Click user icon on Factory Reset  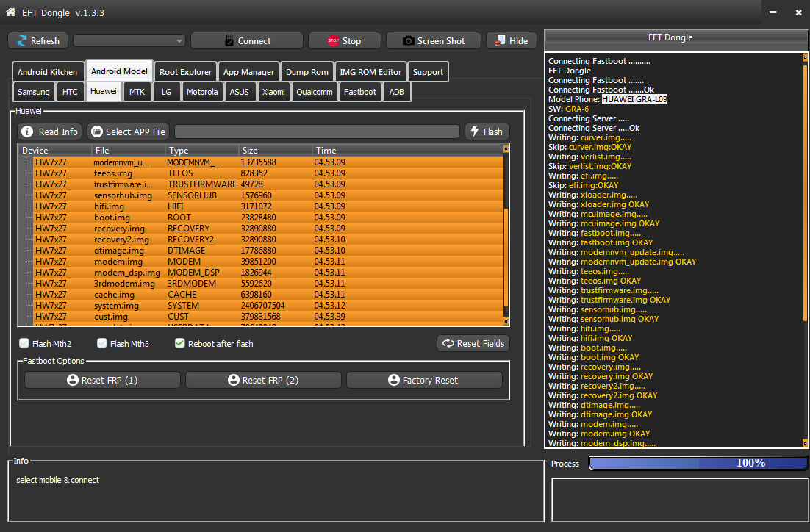pyautogui.click(x=394, y=380)
